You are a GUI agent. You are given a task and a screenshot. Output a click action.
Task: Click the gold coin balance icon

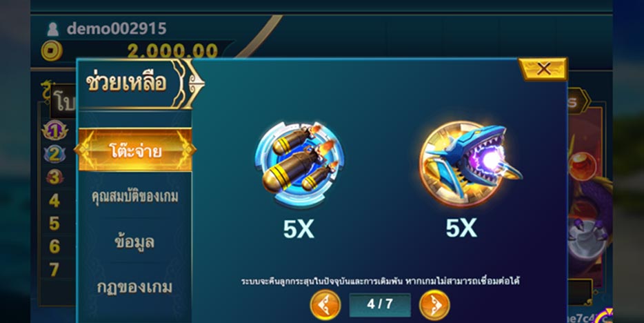(52, 51)
